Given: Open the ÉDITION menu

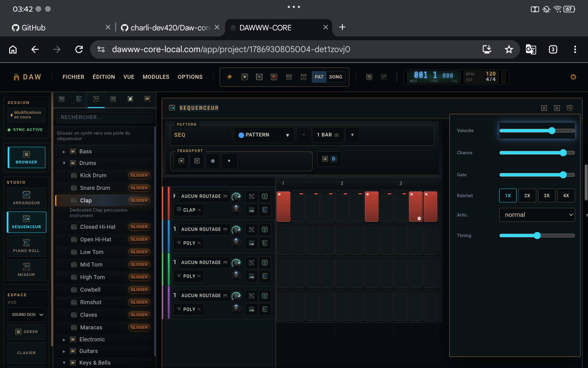Looking at the screenshot, I should pos(104,77).
